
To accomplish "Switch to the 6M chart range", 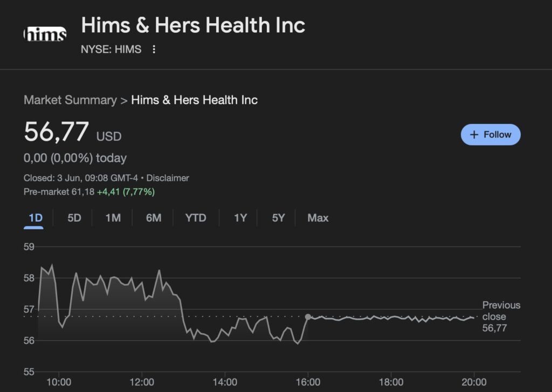I will 154,218.
